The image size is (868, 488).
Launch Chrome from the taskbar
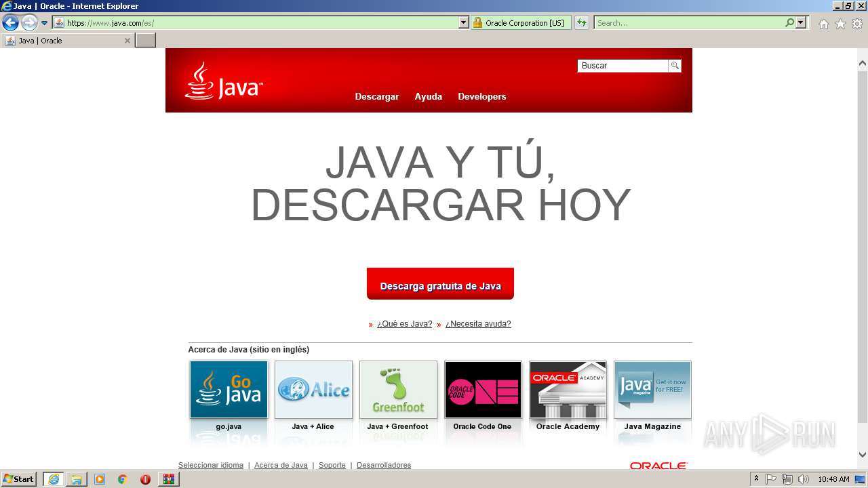(123, 479)
